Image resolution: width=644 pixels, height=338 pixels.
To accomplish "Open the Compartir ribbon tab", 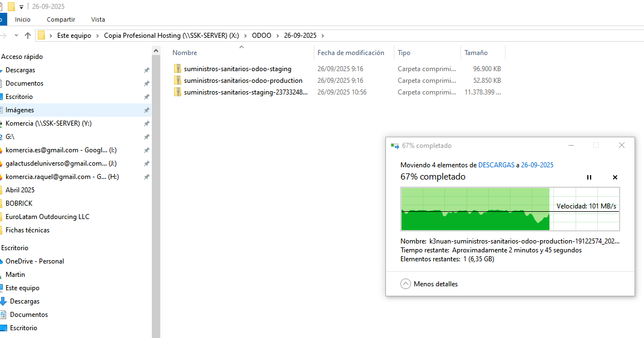I will [61, 19].
